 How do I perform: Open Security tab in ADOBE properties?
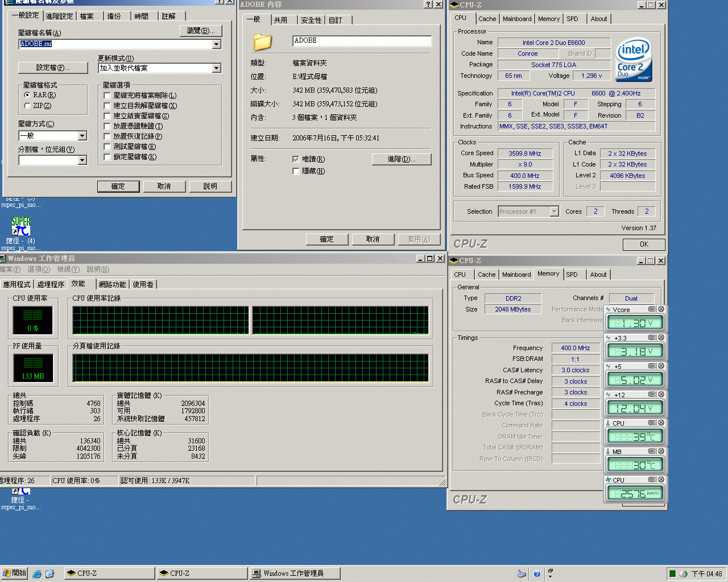[x=311, y=20]
